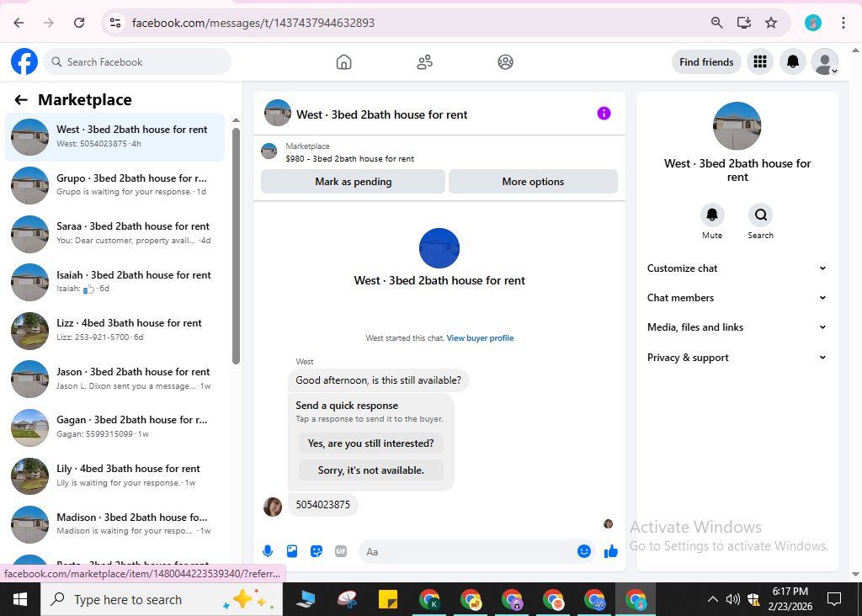The image size is (862, 616).
Task: Click the taskbar 'Type here to search' box
Action: [162, 599]
